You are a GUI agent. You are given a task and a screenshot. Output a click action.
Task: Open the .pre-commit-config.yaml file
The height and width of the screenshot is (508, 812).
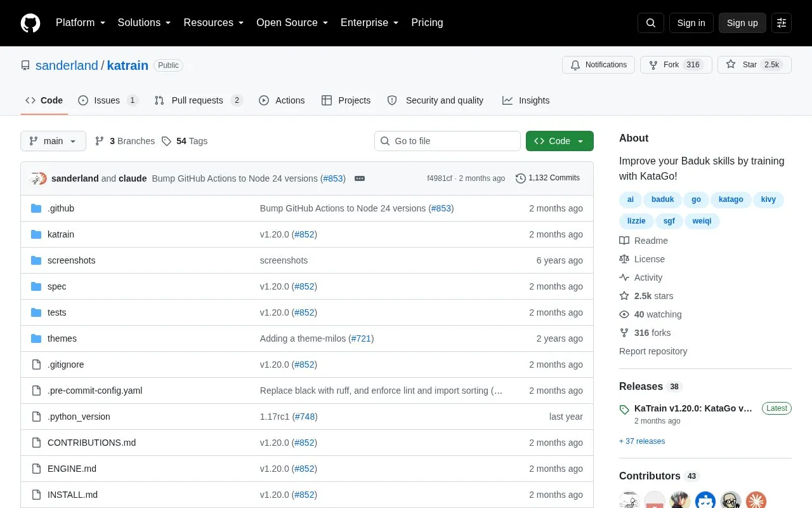(x=95, y=391)
